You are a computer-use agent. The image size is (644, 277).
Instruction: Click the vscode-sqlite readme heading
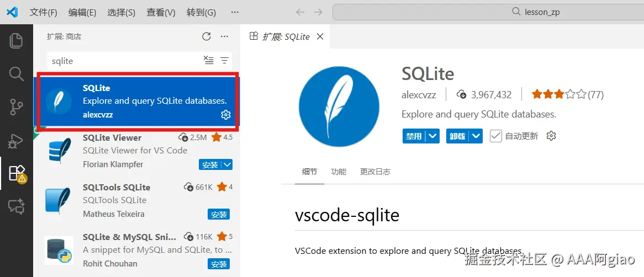pyautogui.click(x=347, y=215)
